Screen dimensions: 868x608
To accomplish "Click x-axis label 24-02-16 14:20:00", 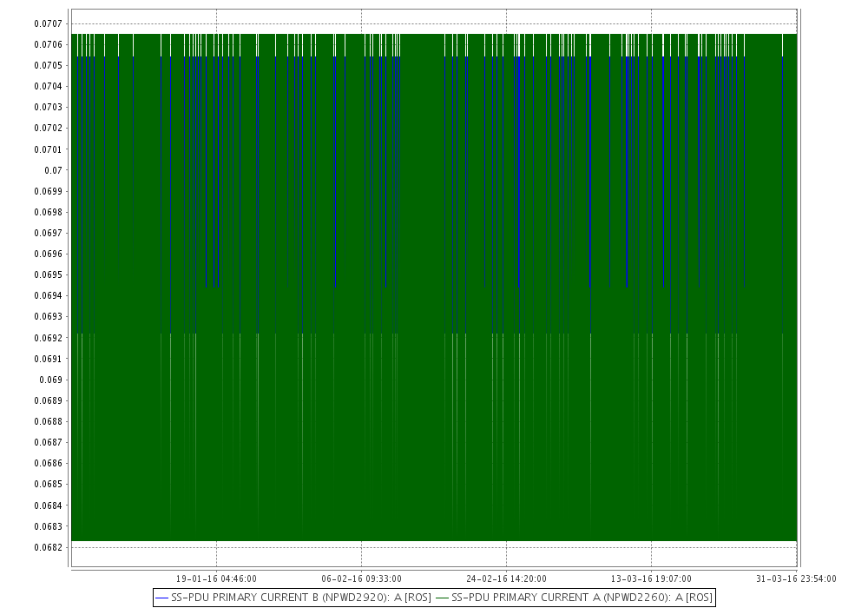I will tap(507, 578).
